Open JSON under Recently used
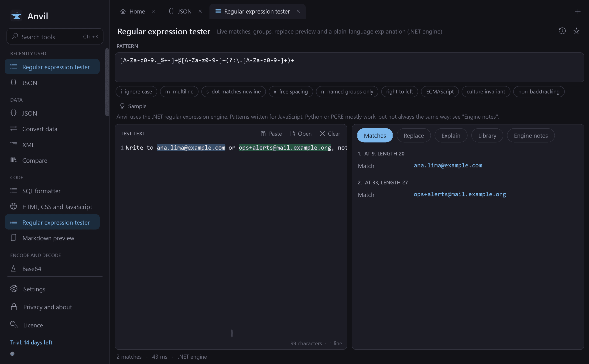This screenshot has width=589, height=364. [52, 82]
